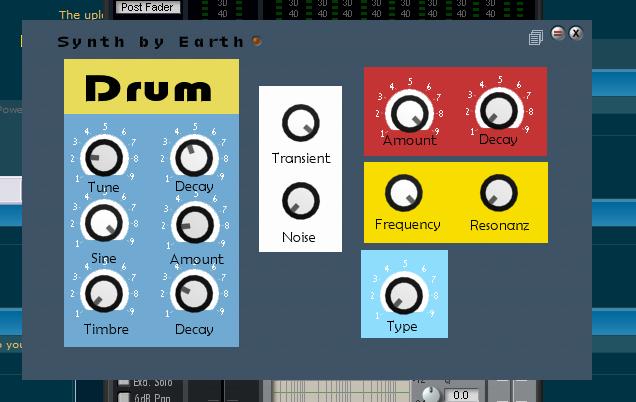The image size is (636, 402).
Task: Click the Amount knob in the blue Drum panel
Action: (194, 223)
